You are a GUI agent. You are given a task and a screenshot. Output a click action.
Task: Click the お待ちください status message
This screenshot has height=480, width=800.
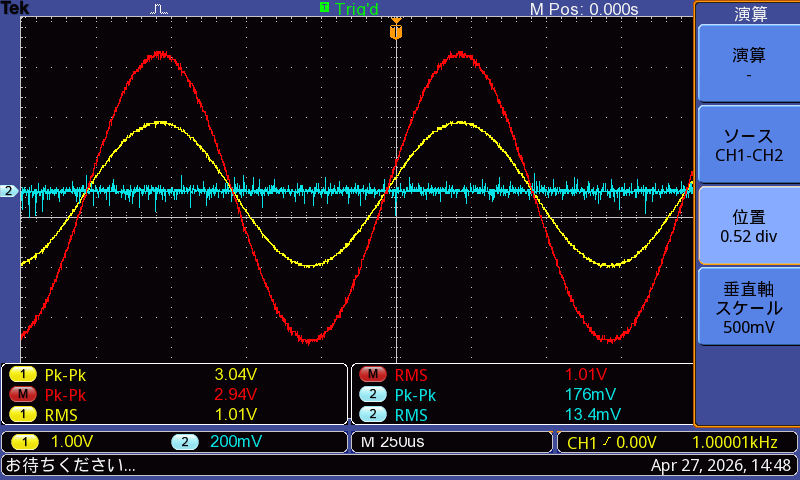pos(70,465)
